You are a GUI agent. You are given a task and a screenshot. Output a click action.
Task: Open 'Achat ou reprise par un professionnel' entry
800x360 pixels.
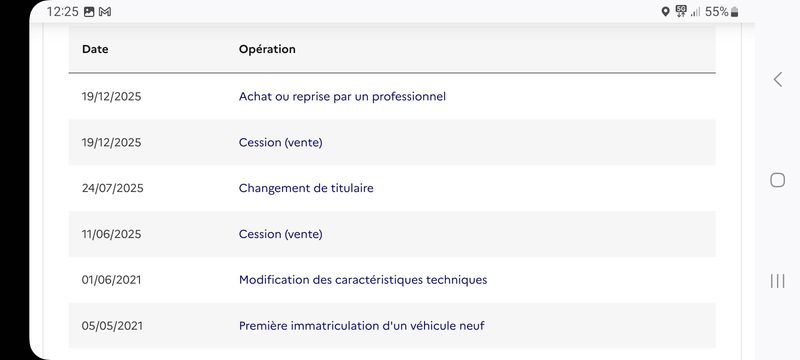[x=342, y=96]
